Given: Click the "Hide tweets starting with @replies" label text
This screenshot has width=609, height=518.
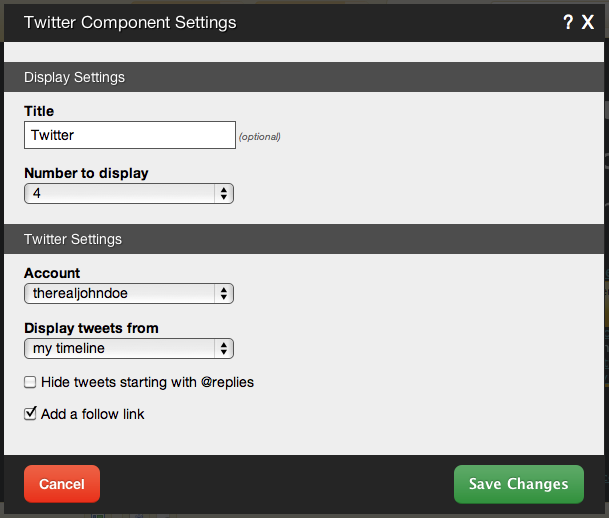Looking at the screenshot, I should (147, 382).
